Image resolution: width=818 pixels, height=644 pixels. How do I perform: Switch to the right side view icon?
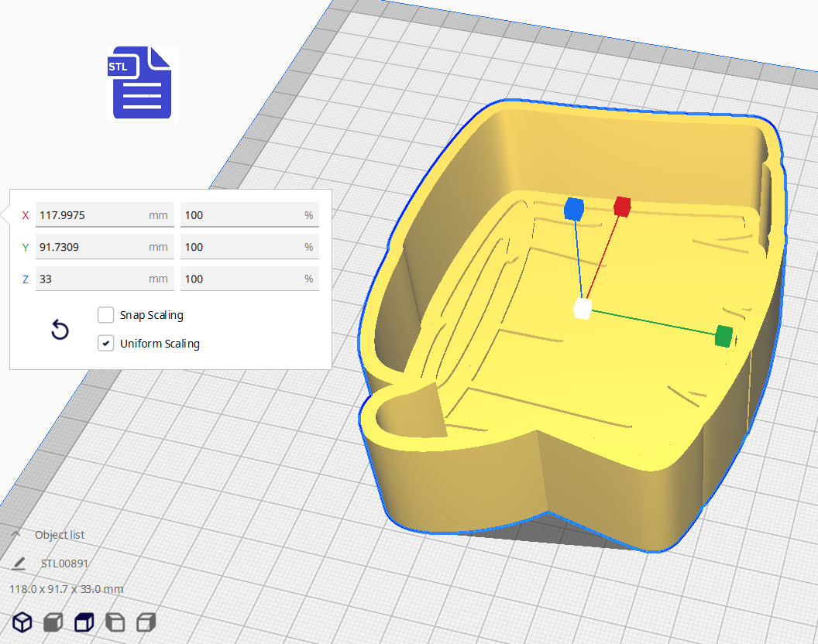pyautogui.click(x=146, y=622)
